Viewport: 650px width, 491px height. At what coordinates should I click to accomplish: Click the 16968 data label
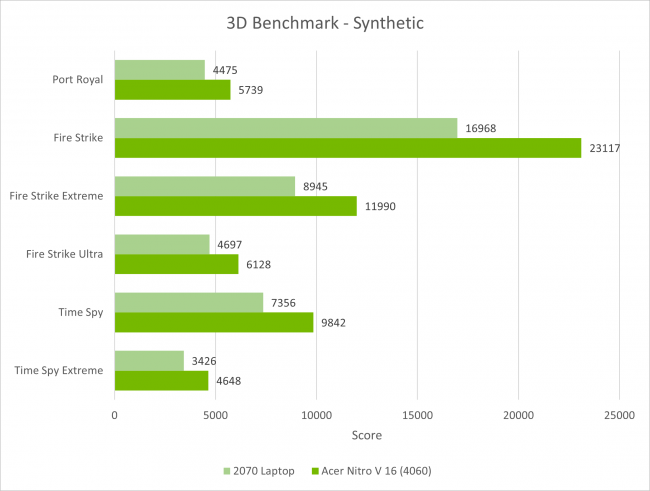(480, 128)
